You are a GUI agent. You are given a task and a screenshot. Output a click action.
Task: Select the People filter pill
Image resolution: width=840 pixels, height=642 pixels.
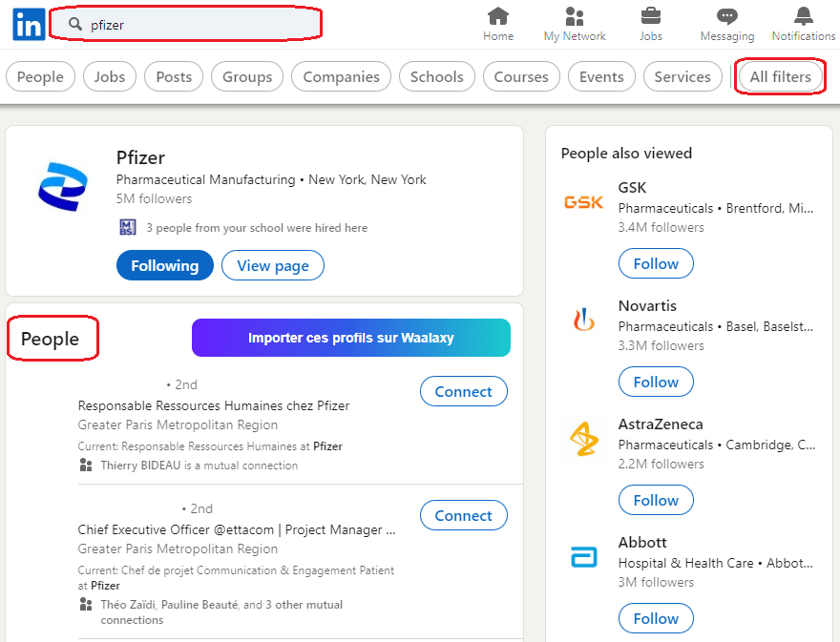[x=40, y=76]
